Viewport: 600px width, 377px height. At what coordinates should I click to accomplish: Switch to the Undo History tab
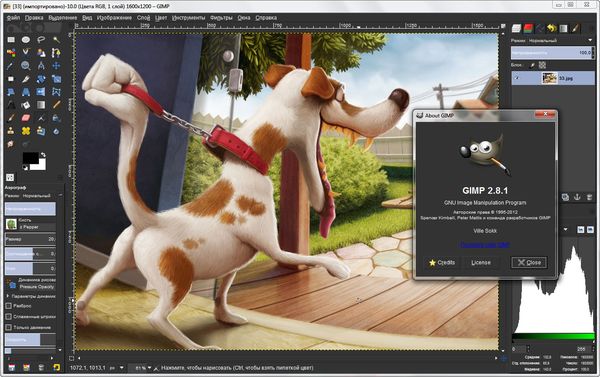(x=551, y=28)
